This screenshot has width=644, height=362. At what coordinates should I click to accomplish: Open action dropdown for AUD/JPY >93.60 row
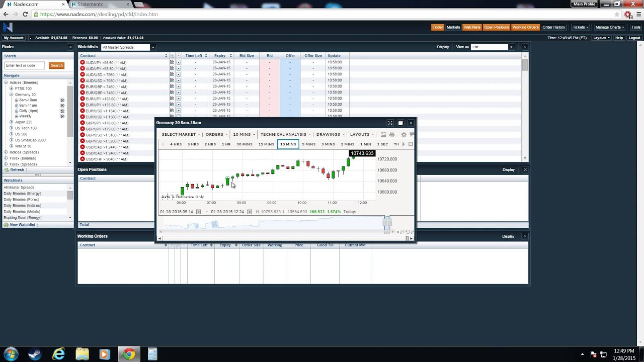(x=178, y=62)
